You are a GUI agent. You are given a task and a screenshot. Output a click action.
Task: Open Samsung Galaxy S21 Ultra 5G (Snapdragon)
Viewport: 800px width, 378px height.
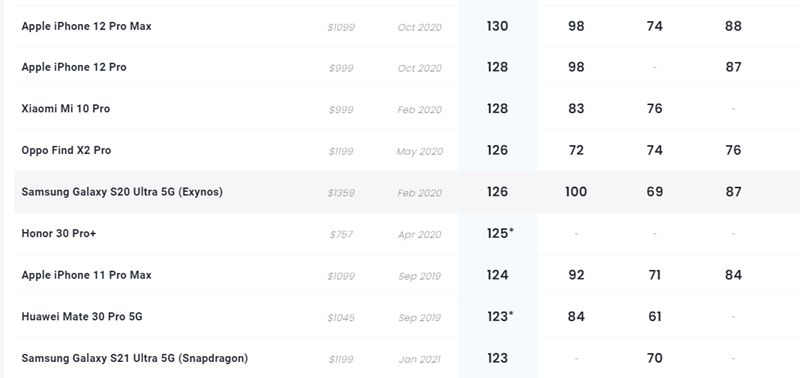click(x=135, y=358)
